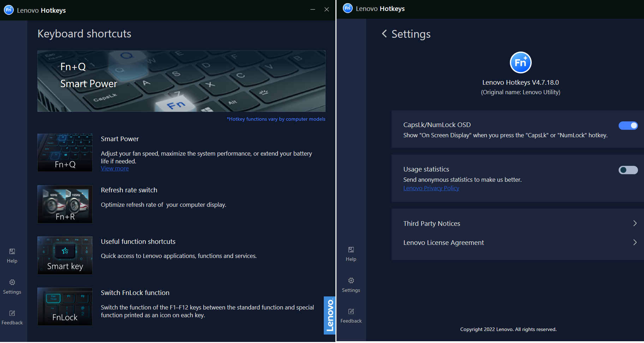This screenshot has width=644, height=343.
Task: Click the 'Settings' page heading text
Action: (x=411, y=34)
